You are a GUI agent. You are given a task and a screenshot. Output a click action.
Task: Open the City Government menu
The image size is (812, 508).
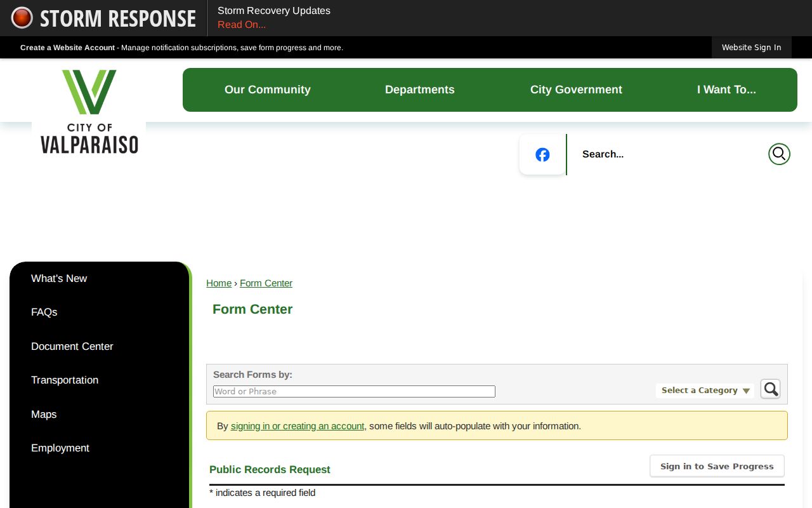point(576,90)
